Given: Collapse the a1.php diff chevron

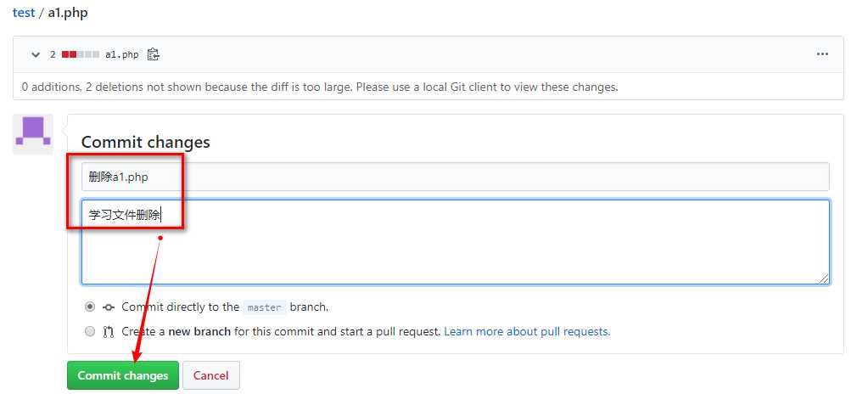Looking at the screenshot, I should pos(36,54).
